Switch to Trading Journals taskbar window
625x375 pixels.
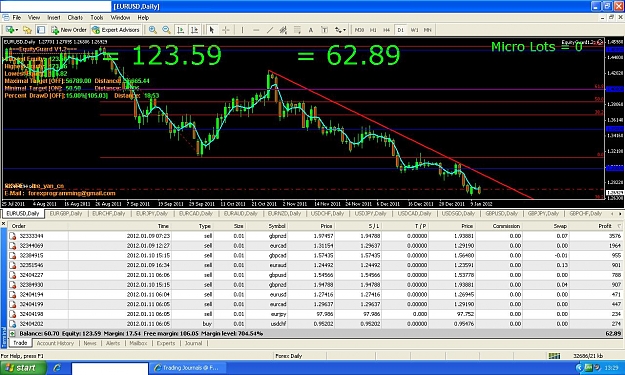[187, 368]
